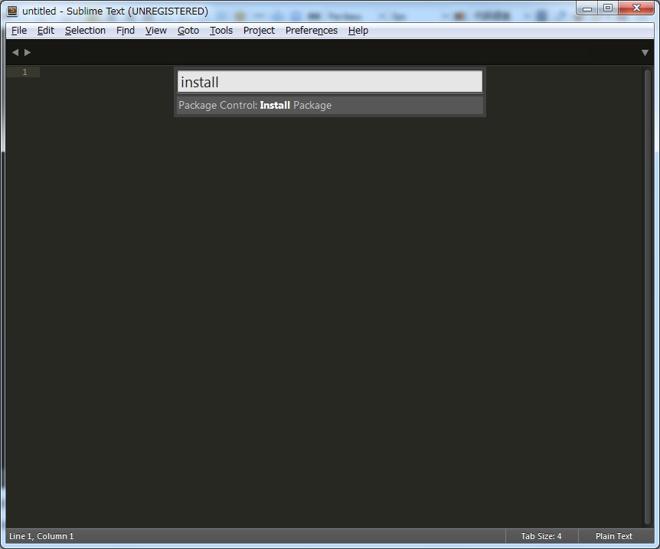Open the Project menu

click(258, 31)
